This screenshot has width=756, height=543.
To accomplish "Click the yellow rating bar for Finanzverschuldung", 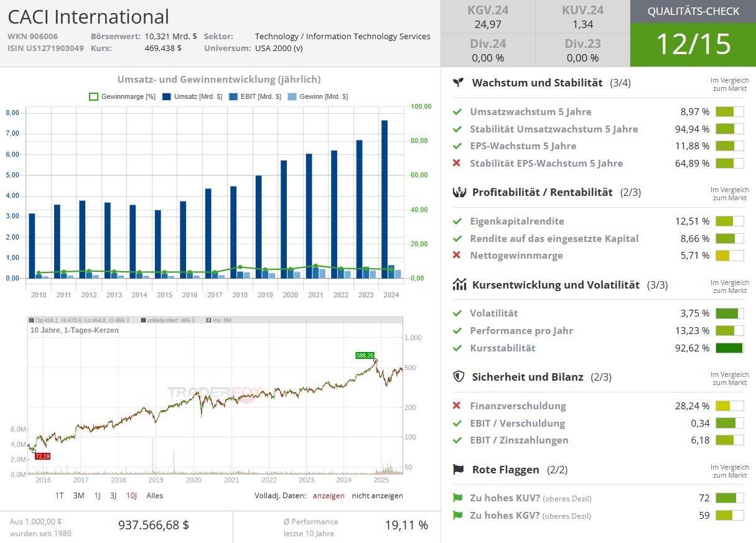I will click(730, 406).
